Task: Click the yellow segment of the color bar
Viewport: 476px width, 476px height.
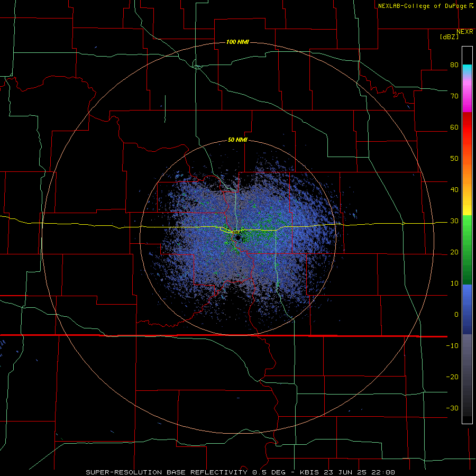Action: tap(467, 206)
